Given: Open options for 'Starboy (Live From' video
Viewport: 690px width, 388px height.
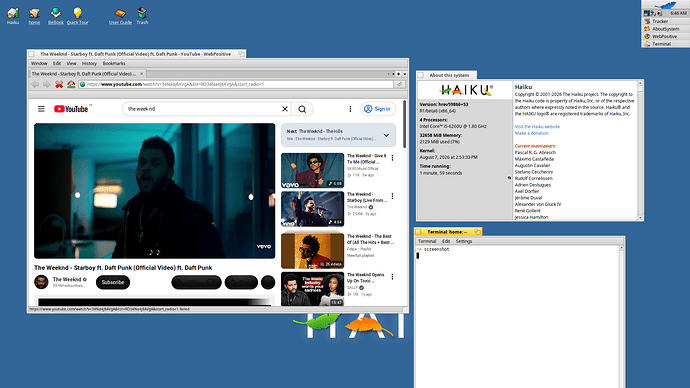Looking at the screenshot, I should (393, 196).
